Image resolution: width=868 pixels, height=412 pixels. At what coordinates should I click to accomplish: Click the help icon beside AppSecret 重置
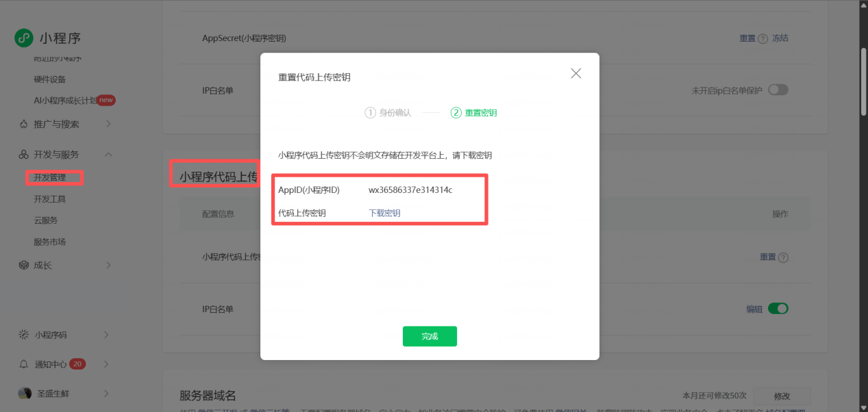(762, 39)
